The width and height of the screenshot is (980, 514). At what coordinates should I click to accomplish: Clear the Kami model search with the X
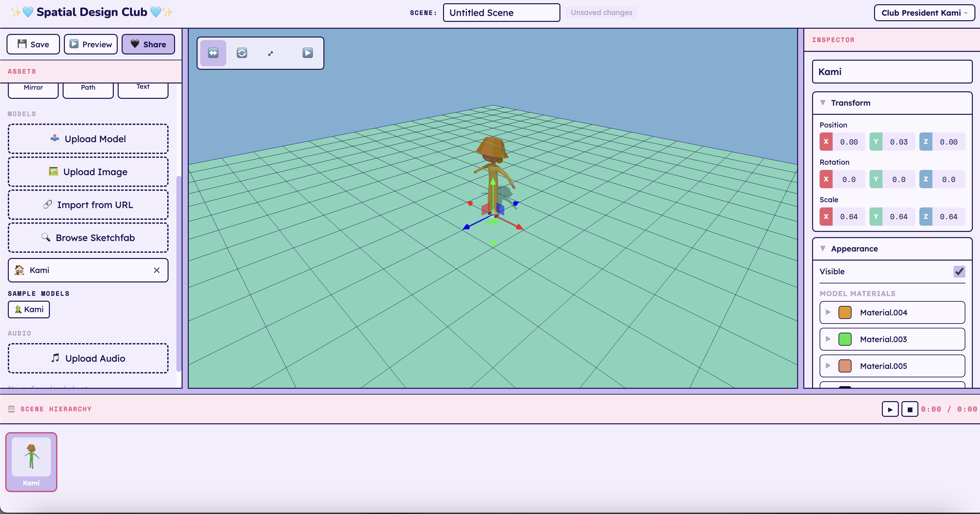157,270
